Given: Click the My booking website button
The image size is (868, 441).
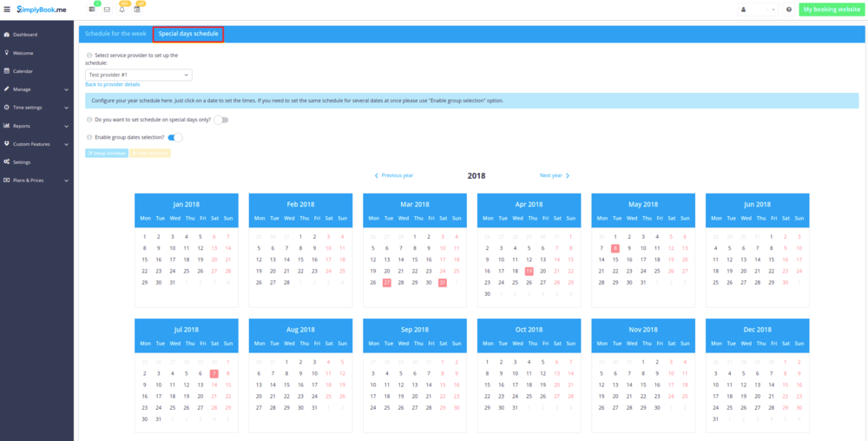Looking at the screenshot, I should (832, 10).
